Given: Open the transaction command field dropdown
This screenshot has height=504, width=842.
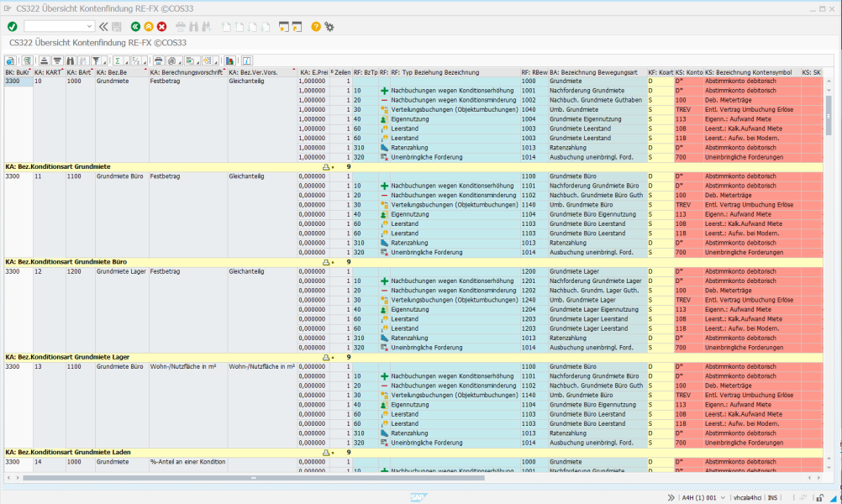Looking at the screenshot, I should click(x=89, y=26).
